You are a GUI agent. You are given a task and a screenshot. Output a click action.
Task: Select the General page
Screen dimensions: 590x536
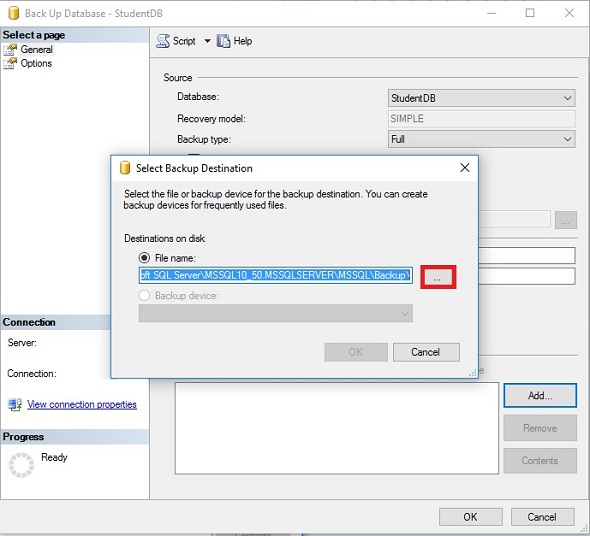tap(36, 49)
